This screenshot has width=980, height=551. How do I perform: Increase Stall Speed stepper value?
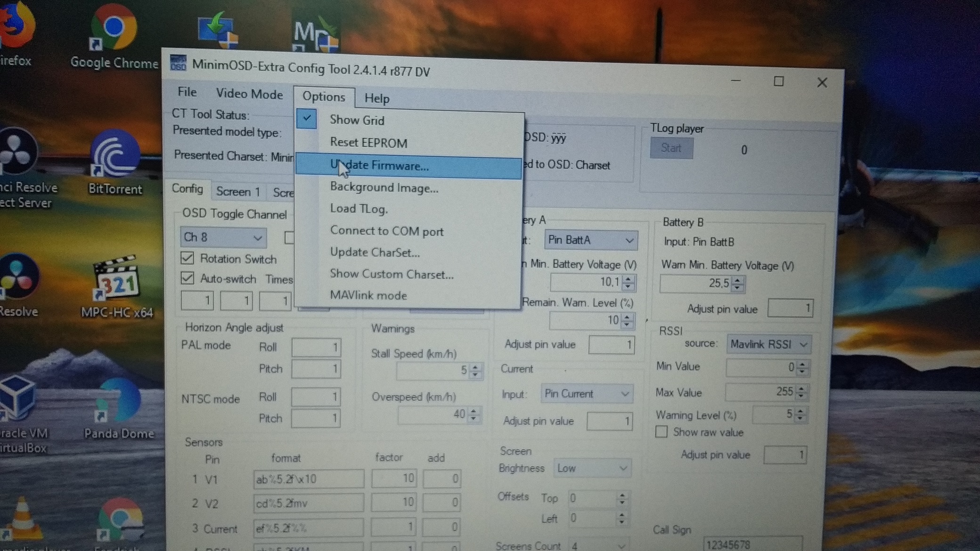click(475, 367)
